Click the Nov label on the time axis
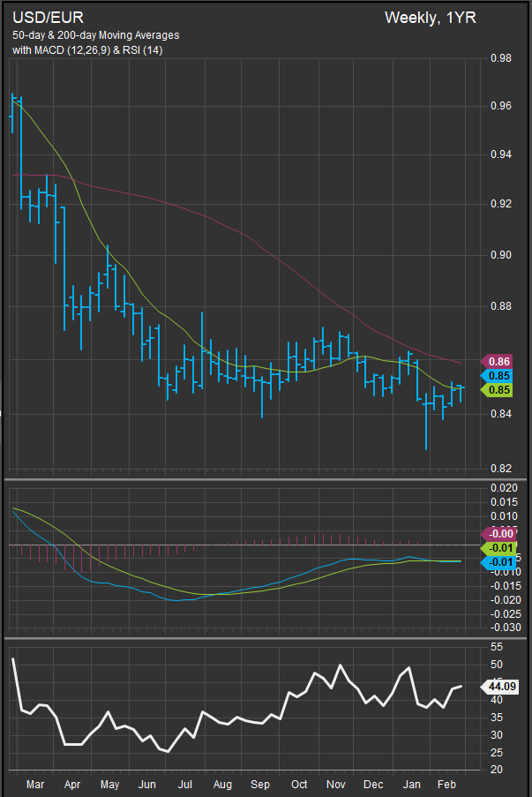 (x=335, y=784)
